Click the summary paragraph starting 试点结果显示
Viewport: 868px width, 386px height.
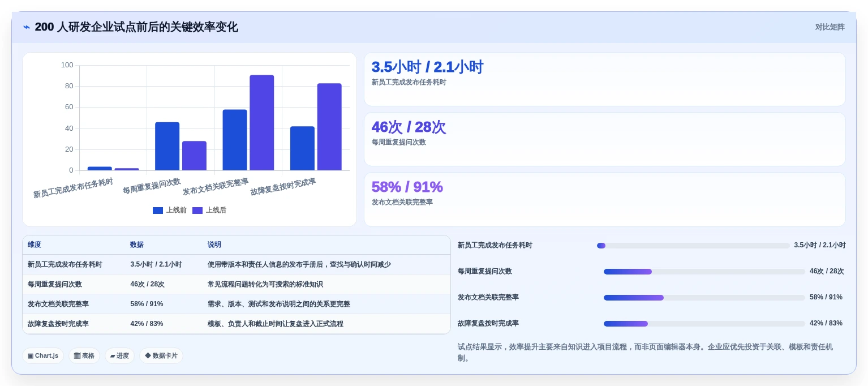click(x=645, y=352)
